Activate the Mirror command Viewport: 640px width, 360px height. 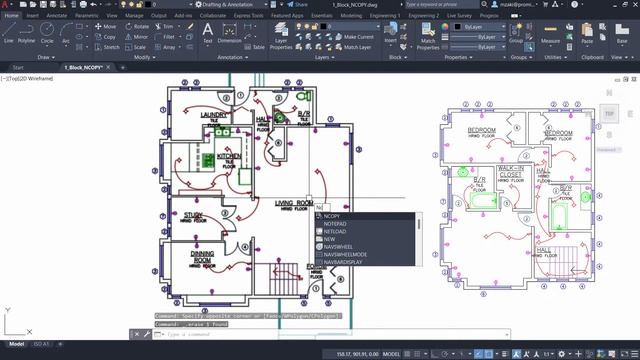tap(137, 37)
